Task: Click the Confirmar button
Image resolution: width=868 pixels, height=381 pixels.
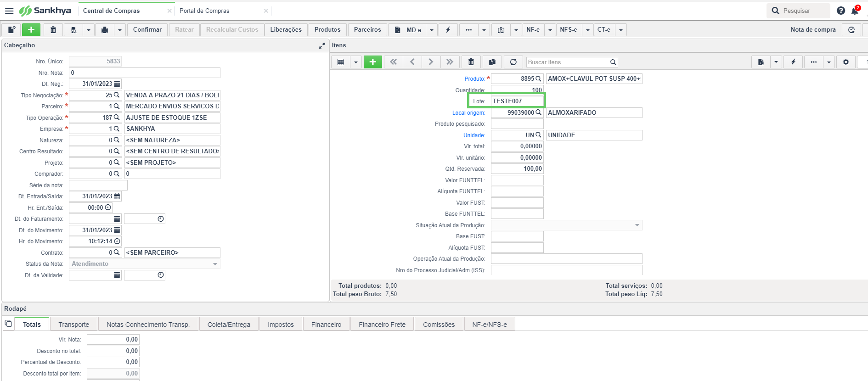Action: pos(147,29)
